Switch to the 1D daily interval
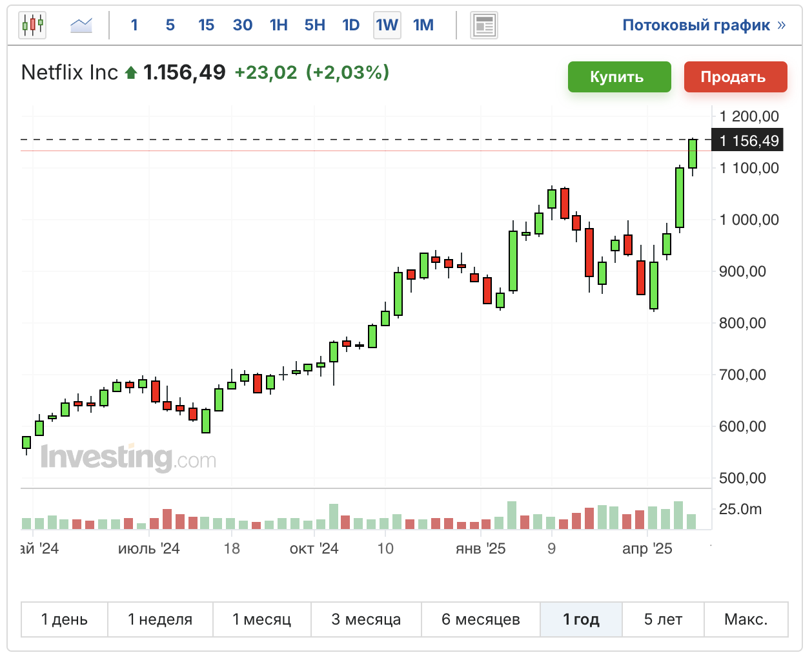The height and width of the screenshot is (655, 812). coord(351,25)
